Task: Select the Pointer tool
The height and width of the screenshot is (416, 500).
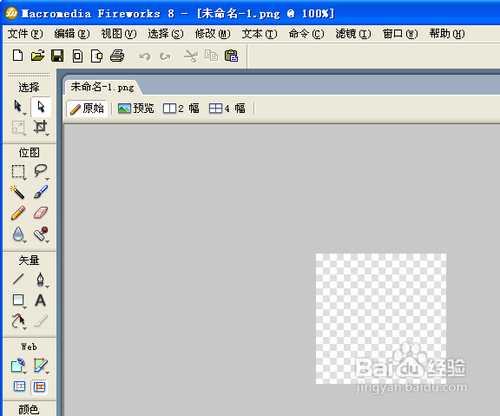Action: coord(18,107)
